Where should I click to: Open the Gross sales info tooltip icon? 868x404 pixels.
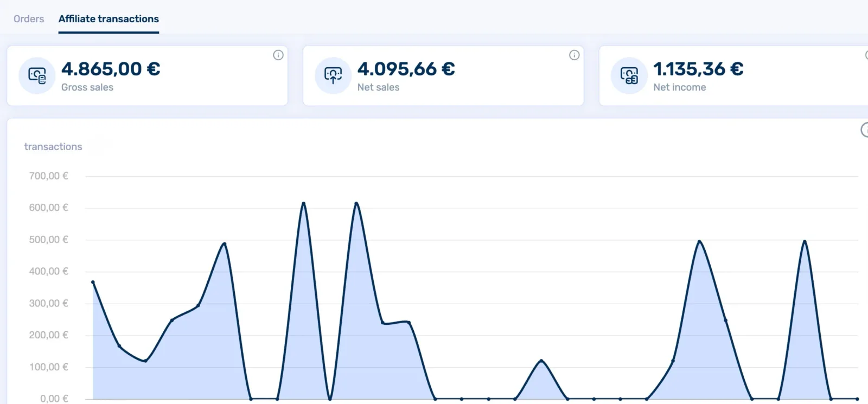click(278, 55)
